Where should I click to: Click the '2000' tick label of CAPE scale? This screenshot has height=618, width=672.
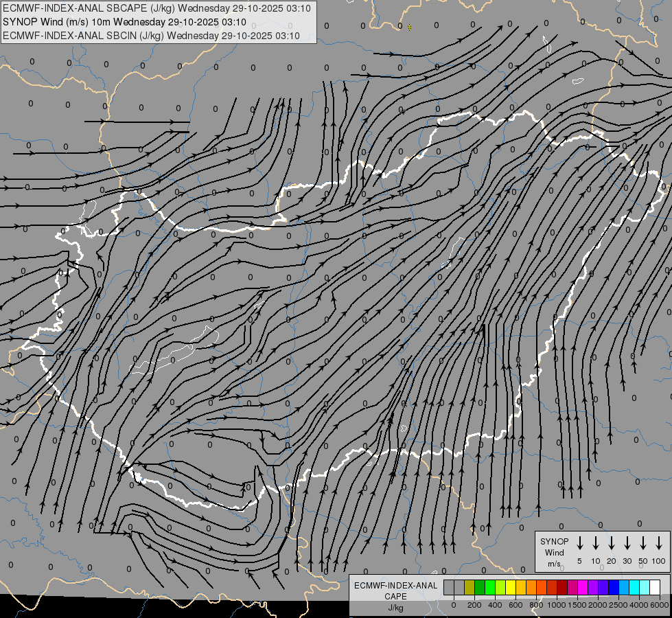click(598, 605)
